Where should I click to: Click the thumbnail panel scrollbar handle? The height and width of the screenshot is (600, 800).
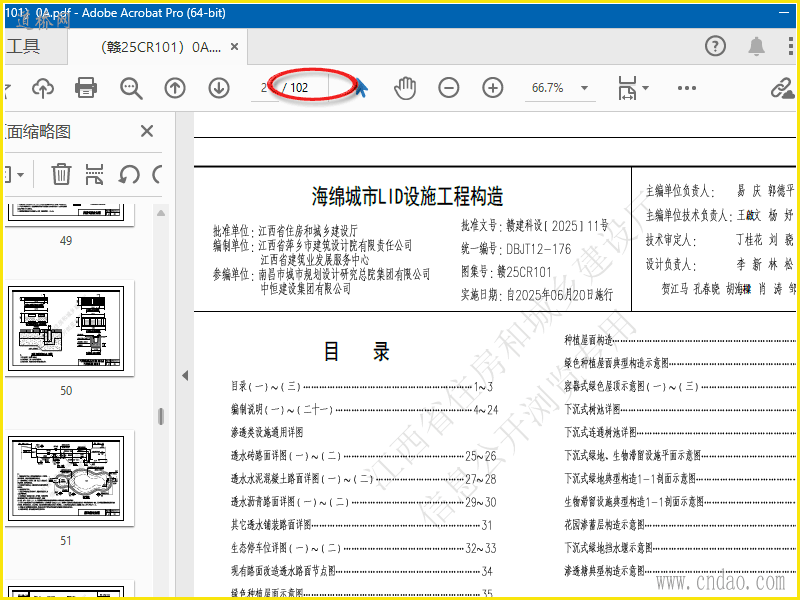point(161,416)
